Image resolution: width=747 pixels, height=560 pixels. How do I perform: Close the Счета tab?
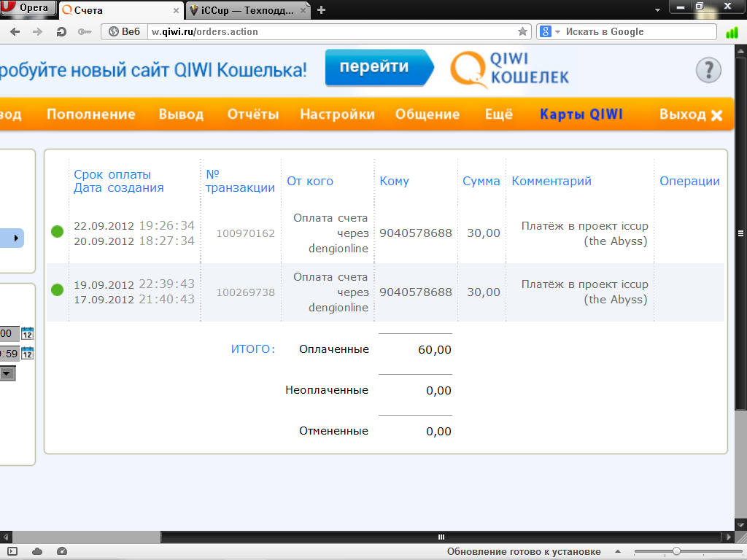click(176, 10)
